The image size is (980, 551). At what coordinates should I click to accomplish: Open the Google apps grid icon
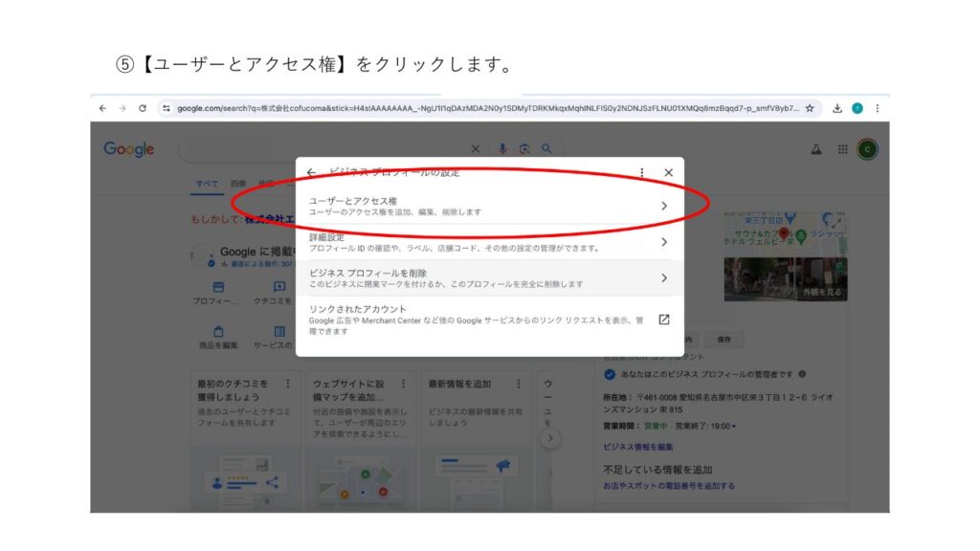click(842, 149)
